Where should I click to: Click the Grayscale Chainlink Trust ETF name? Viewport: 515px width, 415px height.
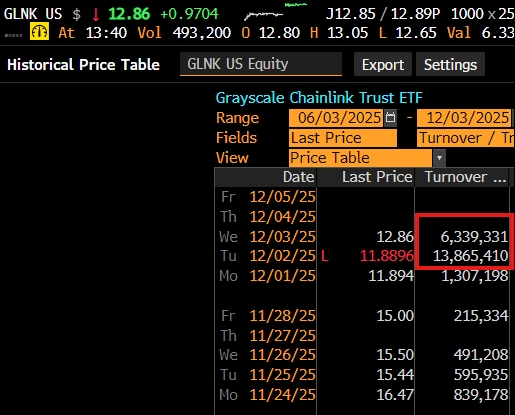point(319,98)
